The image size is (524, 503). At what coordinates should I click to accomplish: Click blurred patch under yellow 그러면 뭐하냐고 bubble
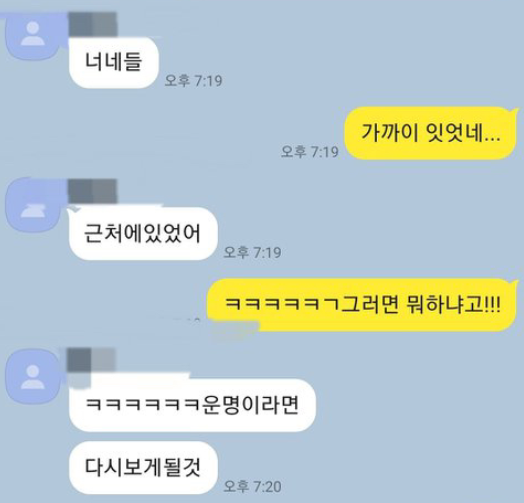(236, 329)
